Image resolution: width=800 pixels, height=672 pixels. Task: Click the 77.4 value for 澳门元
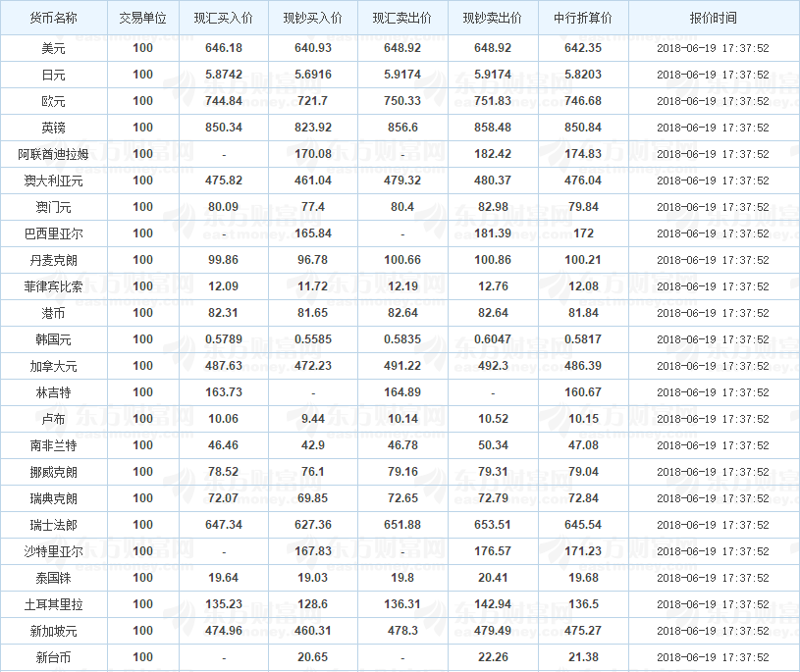click(x=313, y=207)
